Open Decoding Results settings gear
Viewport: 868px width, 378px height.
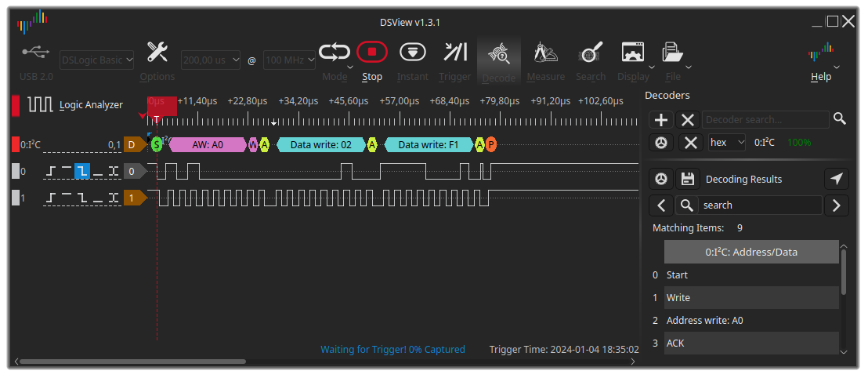[661, 179]
